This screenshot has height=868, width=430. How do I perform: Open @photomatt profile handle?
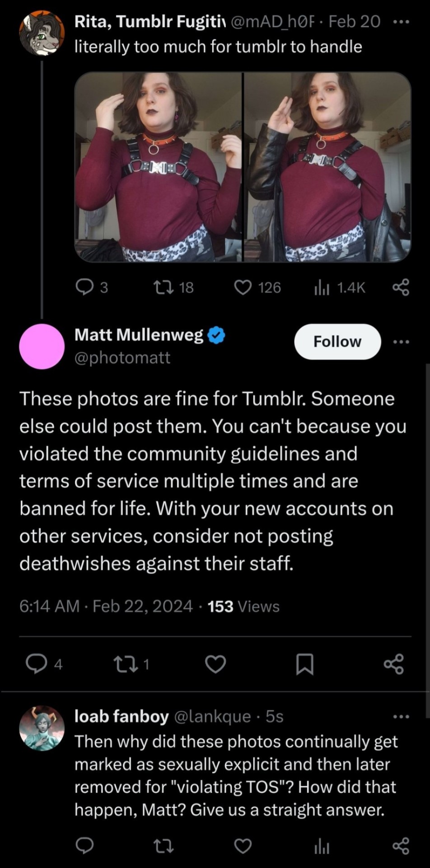[122, 358]
